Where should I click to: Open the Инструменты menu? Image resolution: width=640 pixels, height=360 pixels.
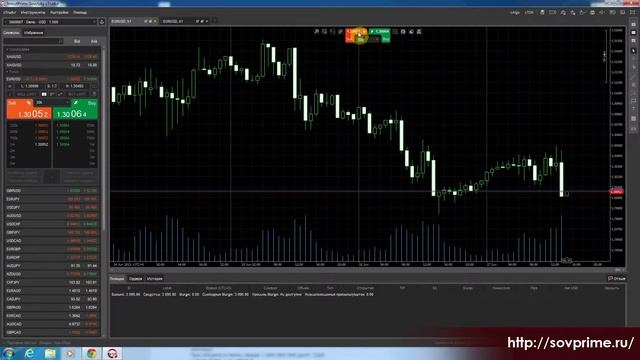point(33,13)
